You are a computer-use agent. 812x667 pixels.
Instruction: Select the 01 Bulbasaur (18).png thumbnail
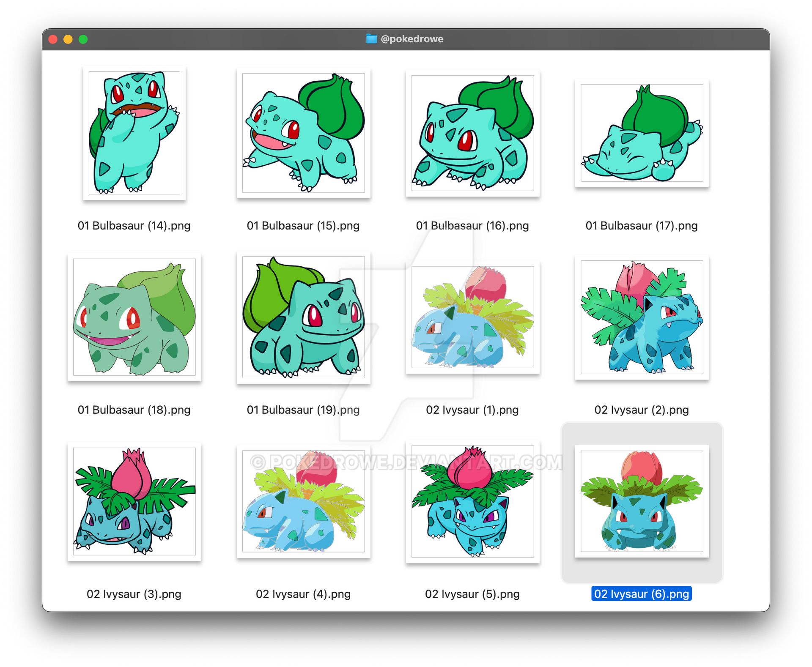coord(134,317)
